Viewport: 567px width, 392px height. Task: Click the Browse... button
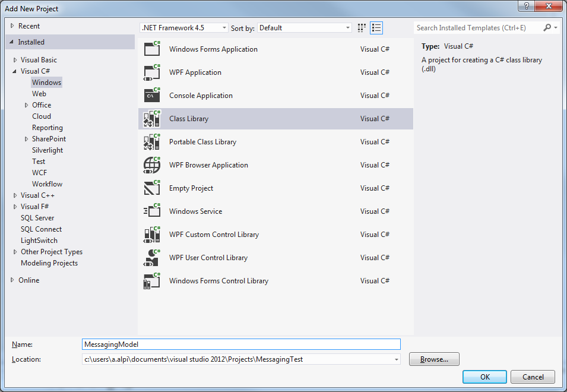coord(434,359)
